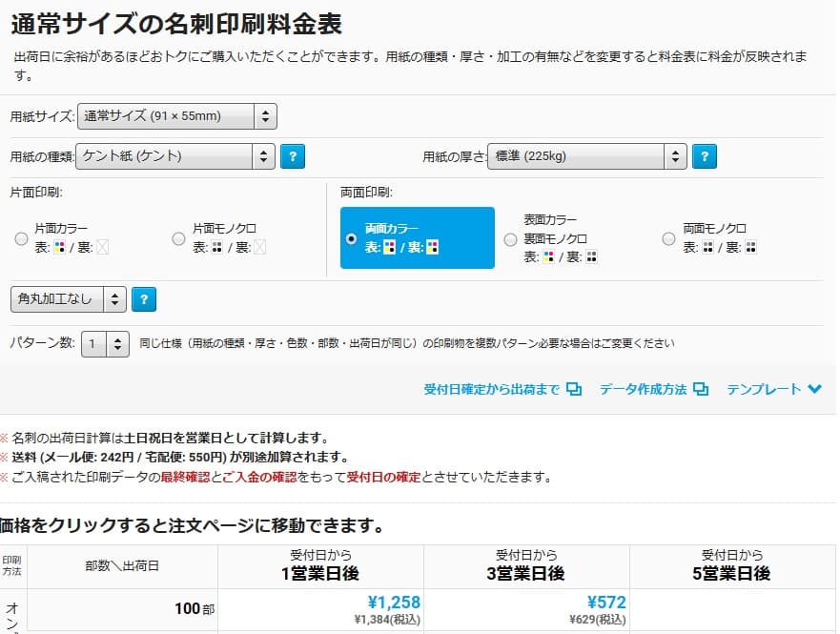This screenshot has height=634, width=840.
Task: Open 受付日確定から出荷まで link
Action: [x=492, y=389]
